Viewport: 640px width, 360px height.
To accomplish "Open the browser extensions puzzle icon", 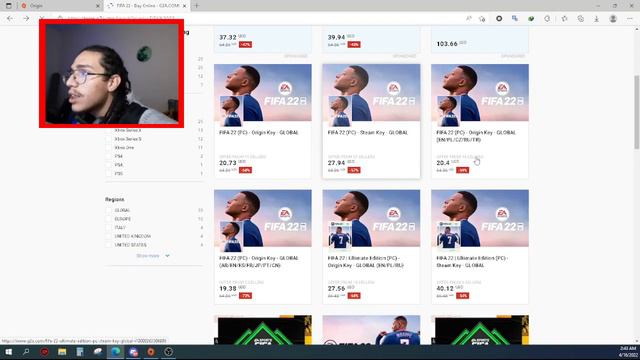I will tap(547, 19).
